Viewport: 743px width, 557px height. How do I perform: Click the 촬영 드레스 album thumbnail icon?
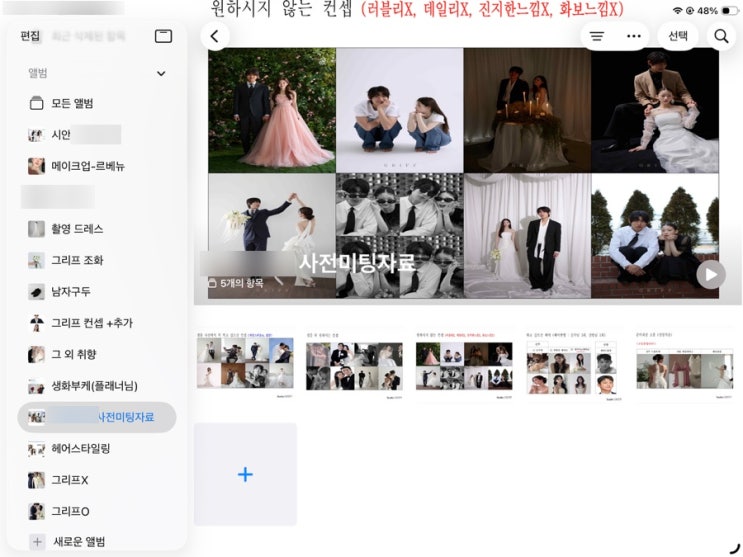[x=36, y=229]
